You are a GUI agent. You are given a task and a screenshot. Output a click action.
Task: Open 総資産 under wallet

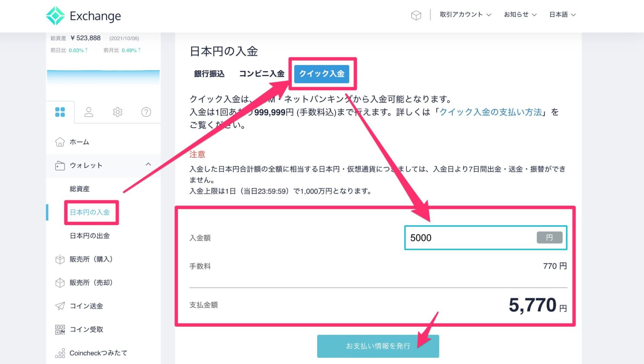click(x=80, y=189)
